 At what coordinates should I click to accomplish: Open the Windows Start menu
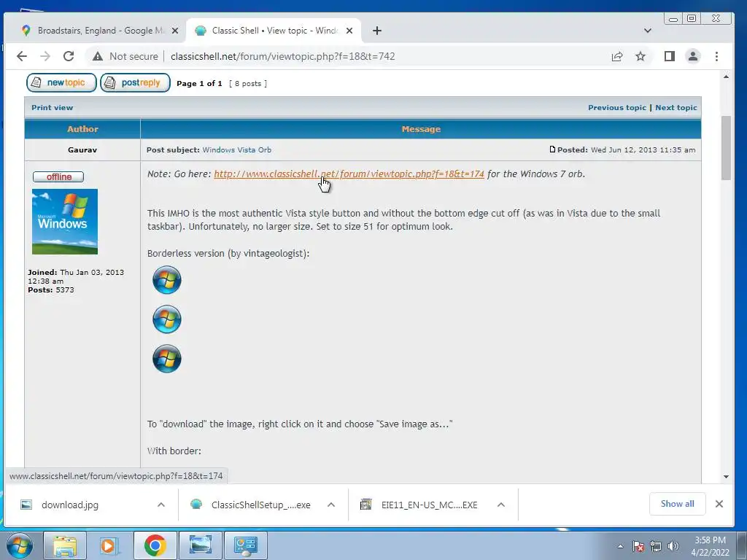click(x=20, y=545)
